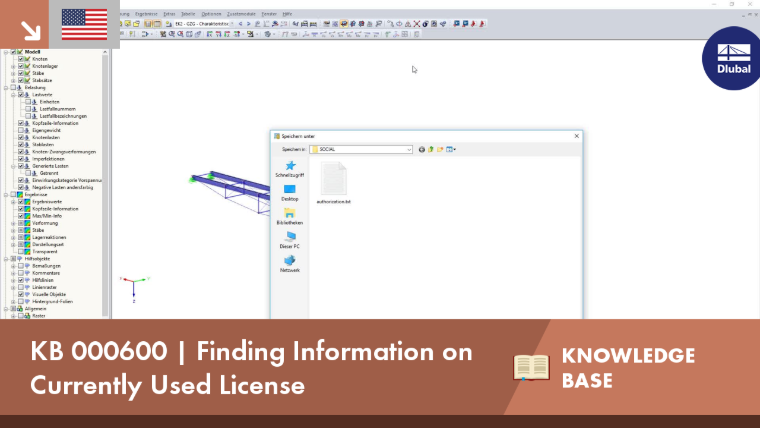Viewport: 760px width, 428px height.
Task: Uncheck the Knotenlager checkbox
Action: 21,66
